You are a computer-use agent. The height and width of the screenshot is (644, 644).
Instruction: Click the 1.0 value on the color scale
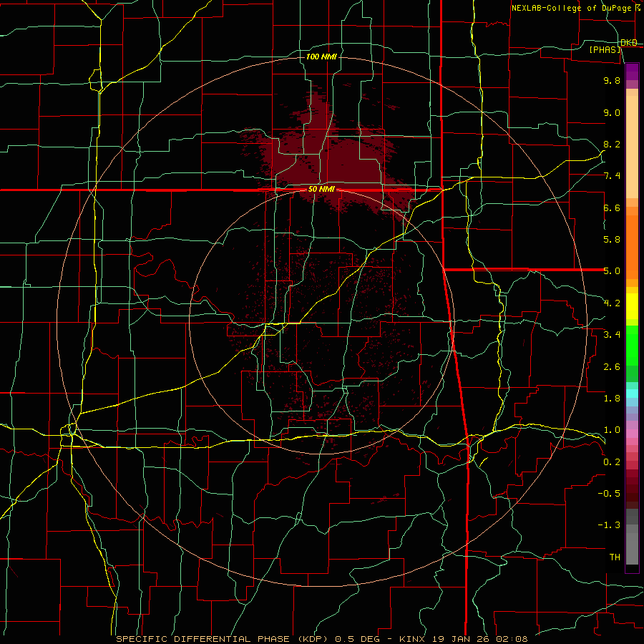tap(612, 430)
